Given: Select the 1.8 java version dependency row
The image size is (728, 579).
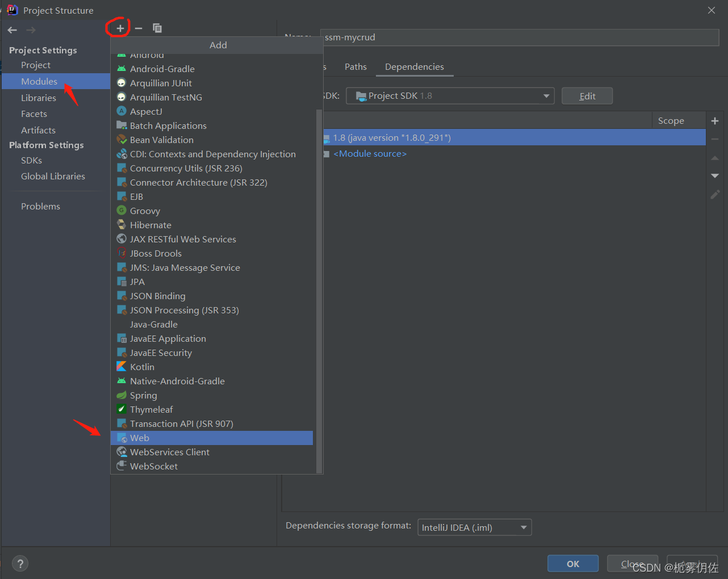Looking at the screenshot, I should click(x=514, y=137).
